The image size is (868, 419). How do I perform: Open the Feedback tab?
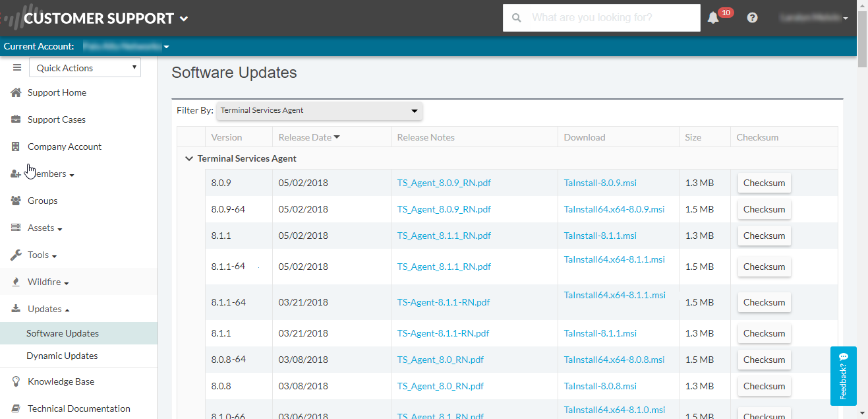click(x=843, y=376)
